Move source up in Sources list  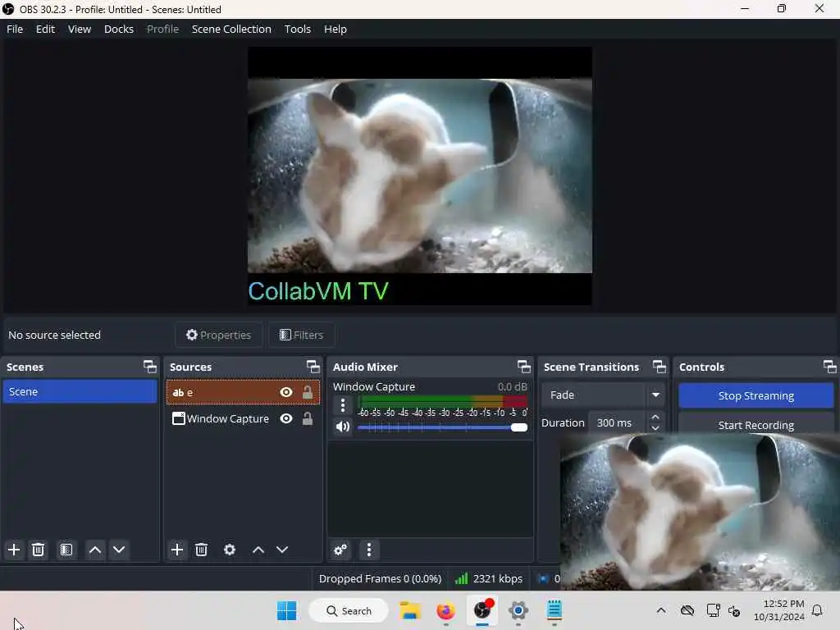[258, 550]
